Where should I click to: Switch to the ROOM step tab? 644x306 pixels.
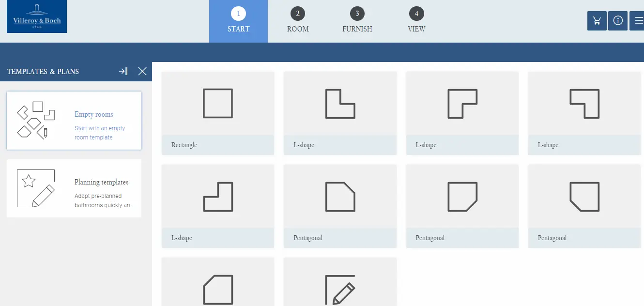point(298,21)
